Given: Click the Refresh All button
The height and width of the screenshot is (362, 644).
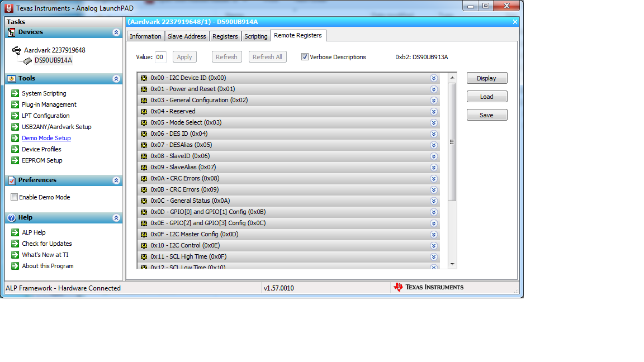Looking at the screenshot, I should [267, 57].
